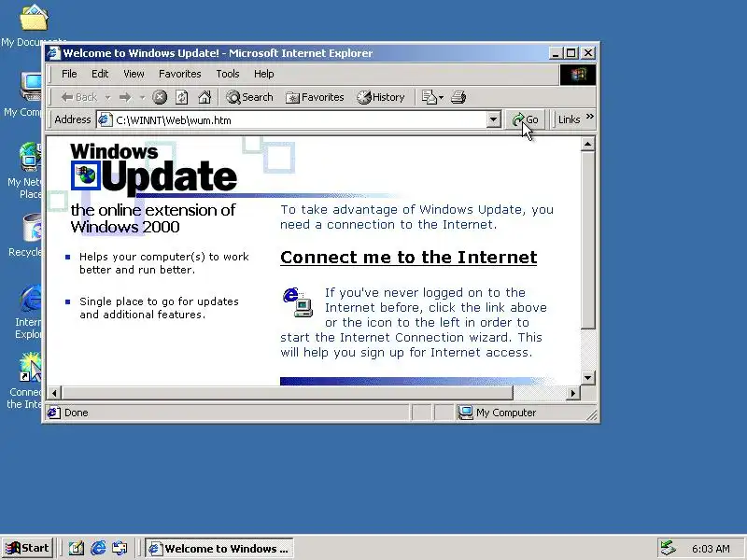The width and height of the screenshot is (747, 560).
Task: Click the Internet connection computer icon
Action: coord(297,302)
